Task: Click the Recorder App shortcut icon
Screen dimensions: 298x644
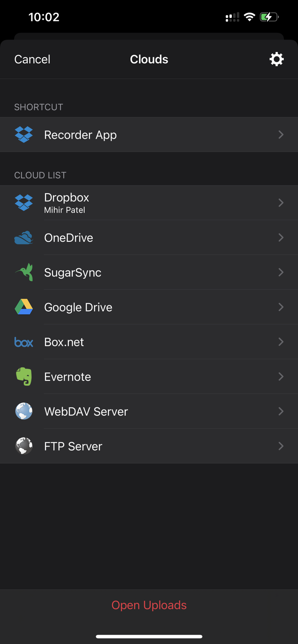Action: pyautogui.click(x=24, y=134)
